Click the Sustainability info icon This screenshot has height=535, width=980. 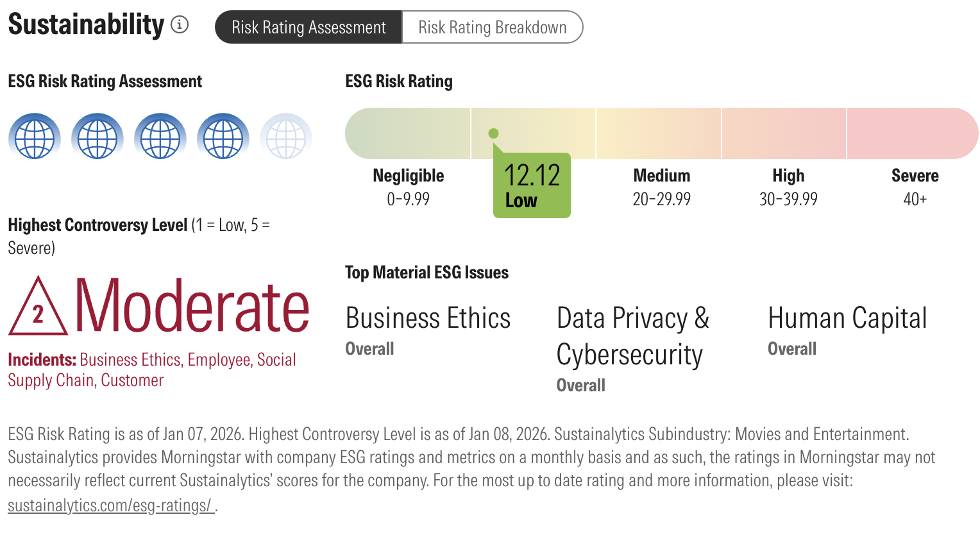[x=180, y=25]
